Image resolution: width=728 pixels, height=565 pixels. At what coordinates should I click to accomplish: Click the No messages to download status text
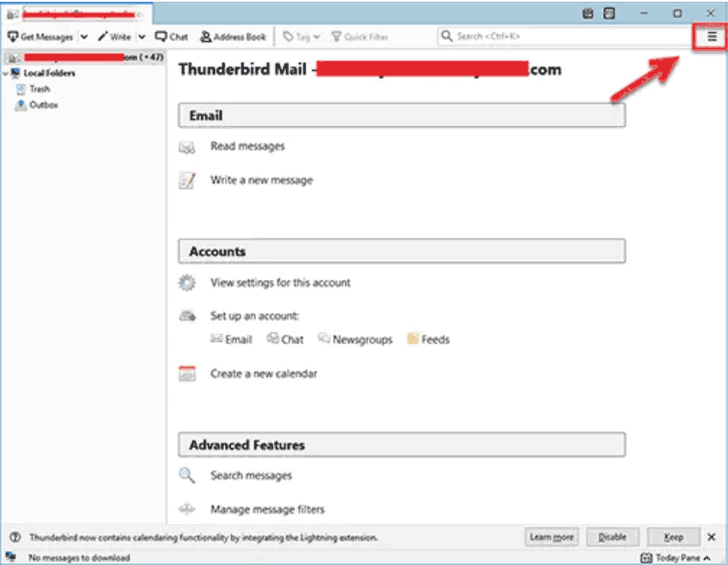79,558
